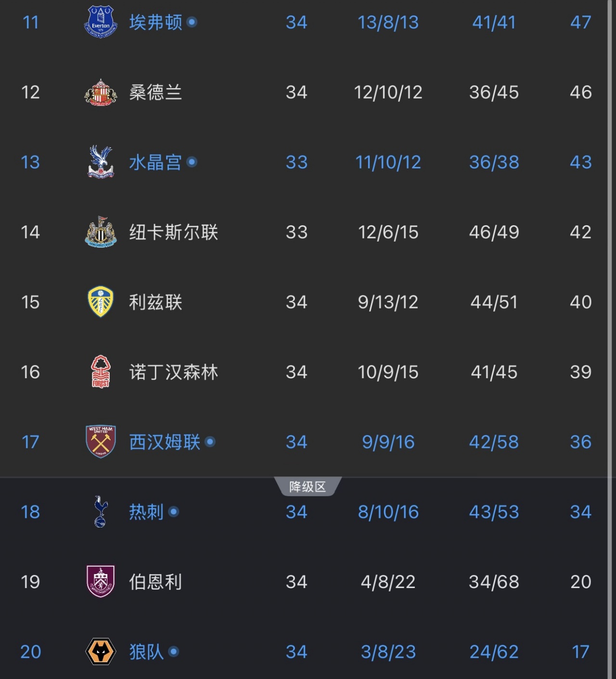This screenshot has height=679, width=616.
Task: Select the Burnley club crest
Action: [x=101, y=582]
